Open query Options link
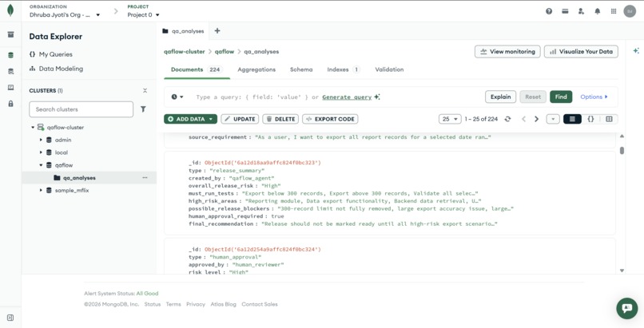 pos(594,97)
